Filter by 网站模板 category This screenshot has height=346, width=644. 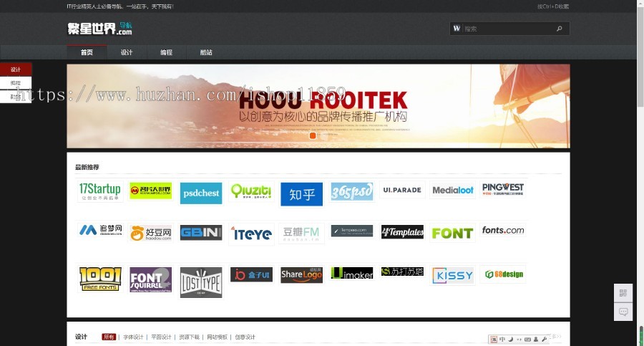[217, 337]
